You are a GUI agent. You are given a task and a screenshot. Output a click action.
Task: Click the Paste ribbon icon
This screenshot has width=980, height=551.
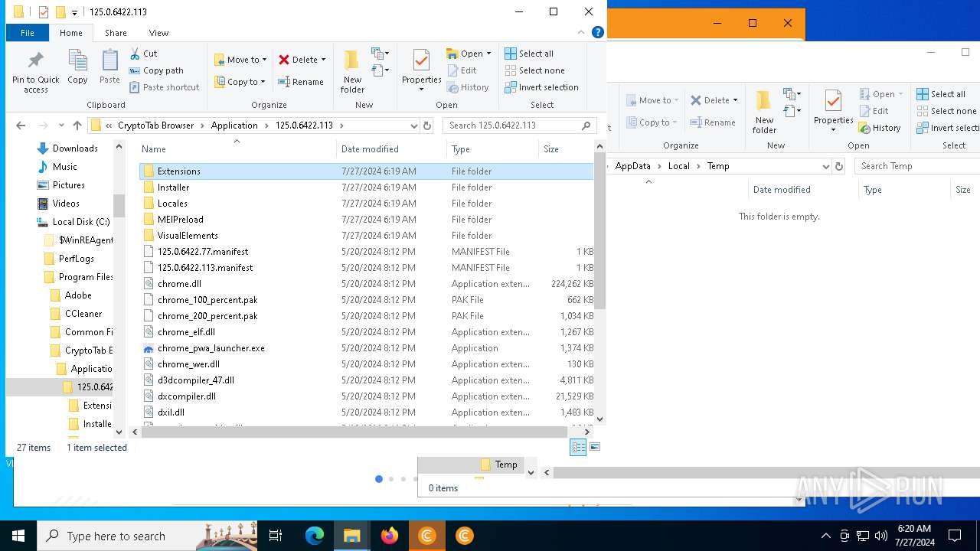109,67
